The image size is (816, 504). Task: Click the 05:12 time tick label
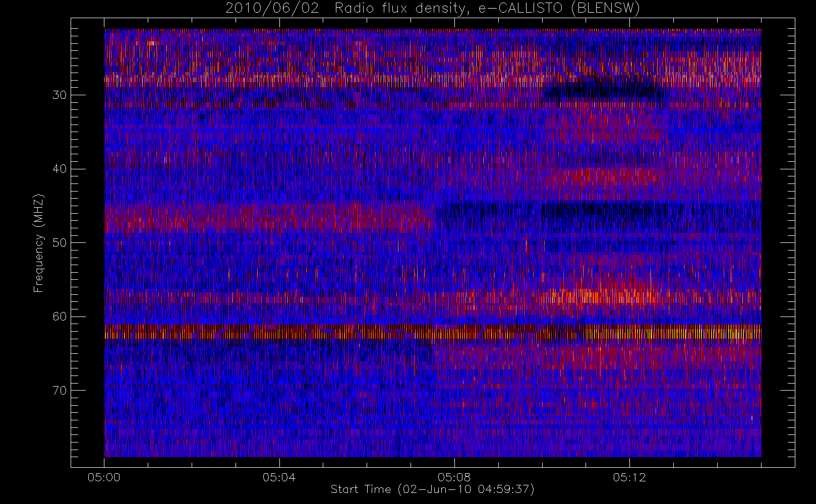629,477
